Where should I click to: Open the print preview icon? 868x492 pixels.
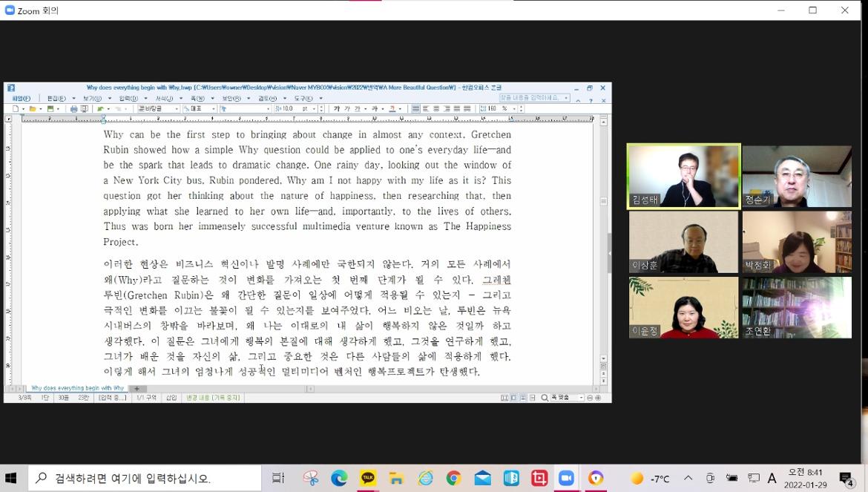point(84,109)
